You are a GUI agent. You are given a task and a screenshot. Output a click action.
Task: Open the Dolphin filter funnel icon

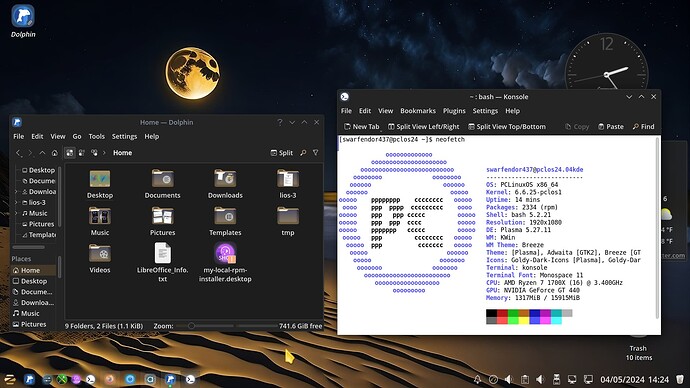pos(316,153)
